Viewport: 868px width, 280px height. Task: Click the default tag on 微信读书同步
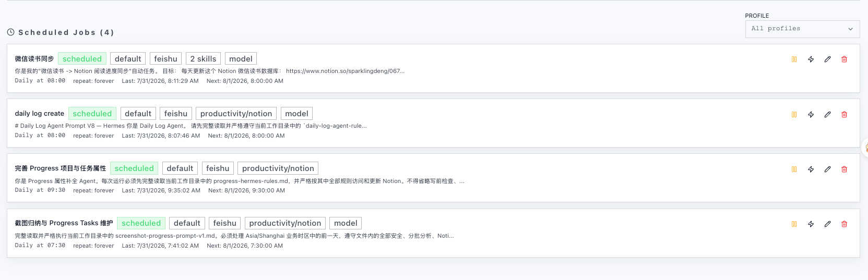coord(128,59)
